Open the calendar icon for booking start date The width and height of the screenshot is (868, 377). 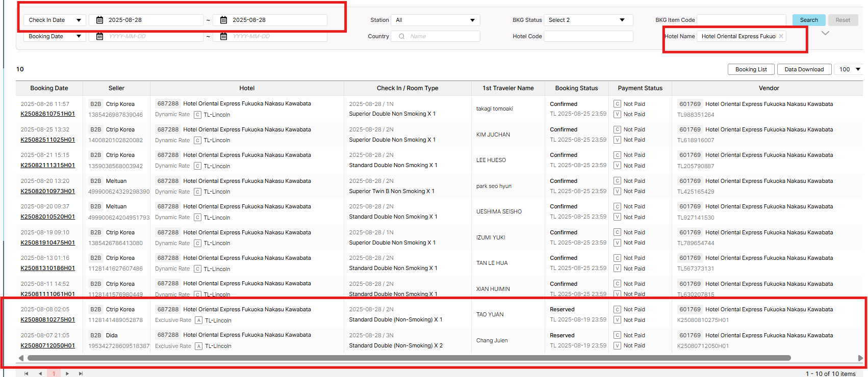pos(100,36)
